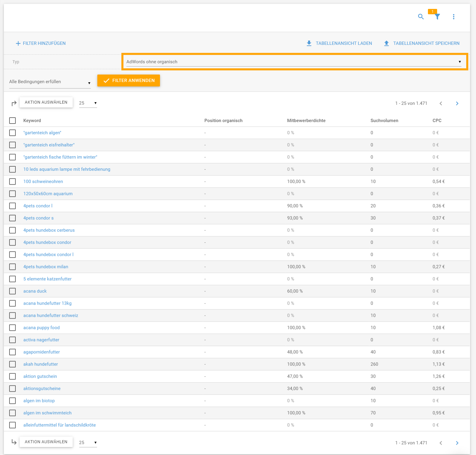Open the Alle Bedingungen erfüllen dropdown
Screen dimensions: 476x455
click(50, 82)
